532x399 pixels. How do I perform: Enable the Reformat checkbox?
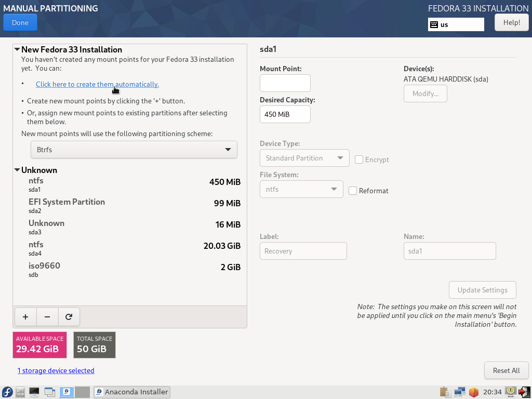point(353,191)
